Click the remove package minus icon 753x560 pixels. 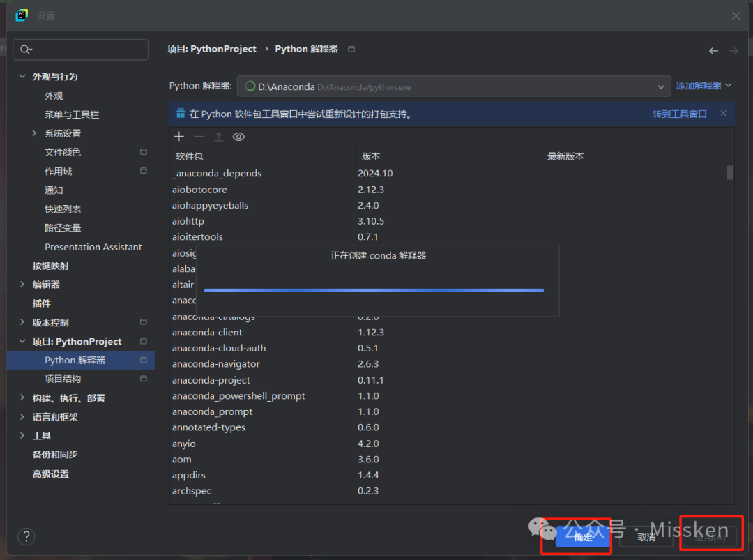pos(199,137)
